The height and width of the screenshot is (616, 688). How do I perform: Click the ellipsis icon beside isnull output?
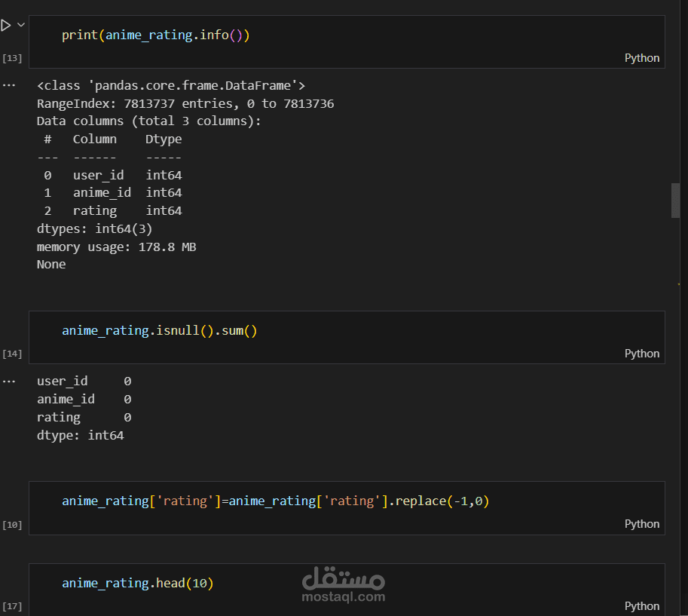point(9,381)
